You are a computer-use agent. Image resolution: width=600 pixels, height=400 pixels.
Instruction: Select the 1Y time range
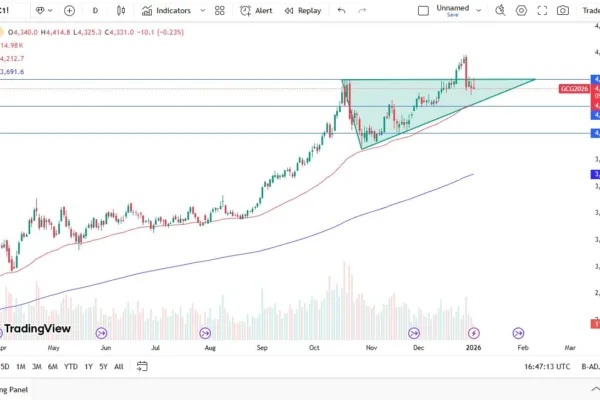tap(88, 366)
